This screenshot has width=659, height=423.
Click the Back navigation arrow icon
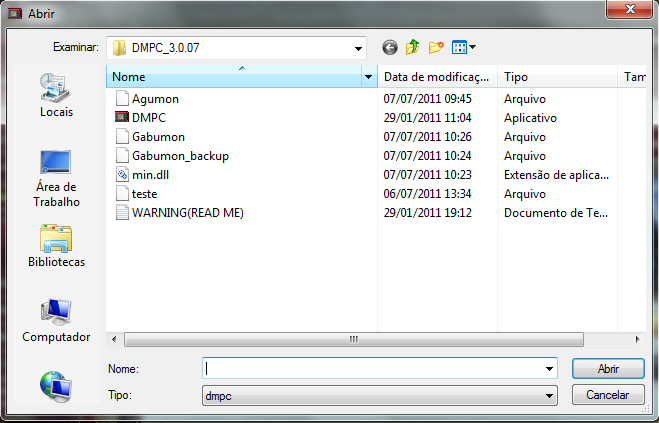pyautogui.click(x=389, y=47)
